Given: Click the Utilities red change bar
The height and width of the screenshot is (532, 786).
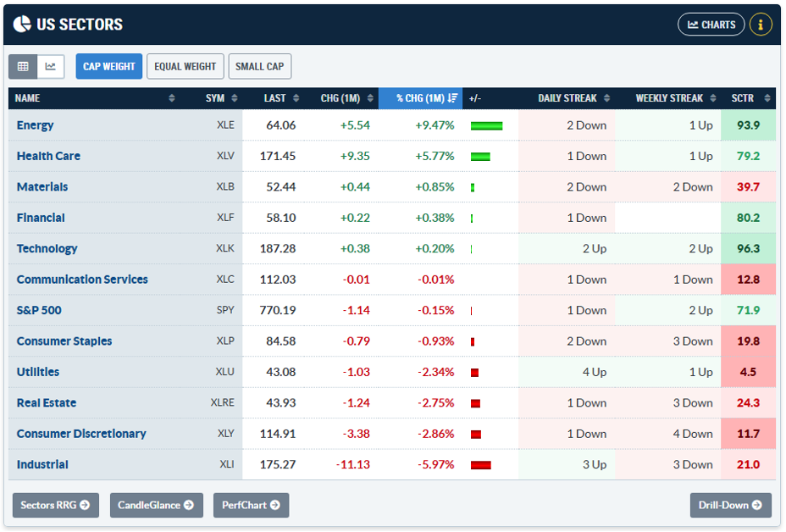Looking at the screenshot, I should click(474, 373).
